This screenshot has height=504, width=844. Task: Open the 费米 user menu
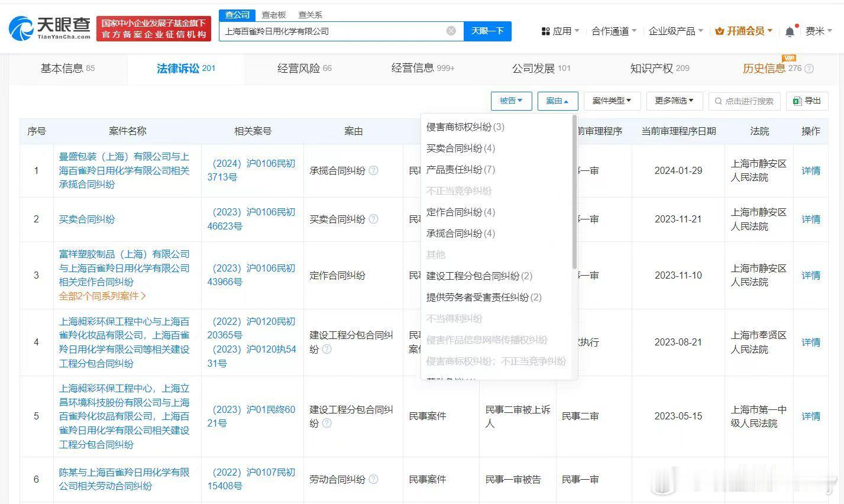pyautogui.click(x=819, y=31)
